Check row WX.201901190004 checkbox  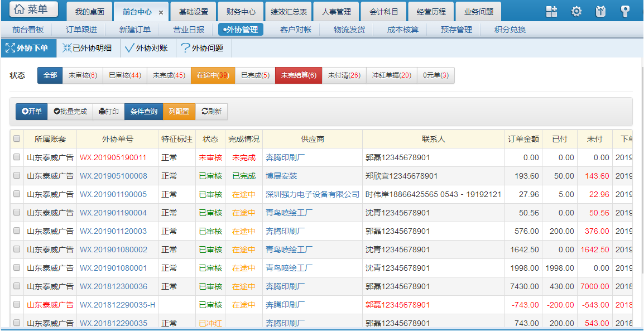coord(17,212)
